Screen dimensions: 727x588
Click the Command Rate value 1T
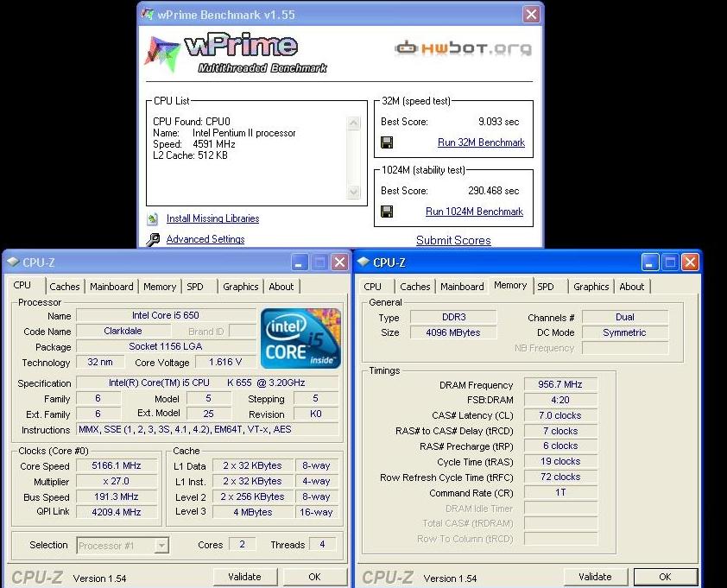tap(560, 492)
